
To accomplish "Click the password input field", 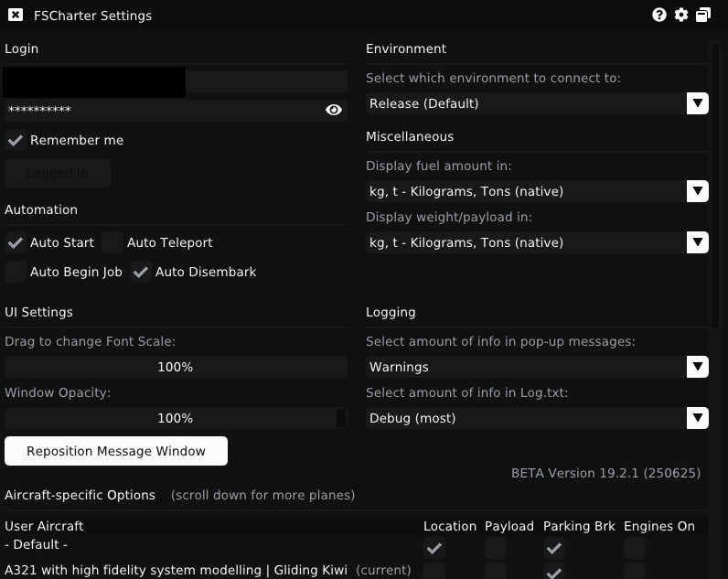I will [x=160, y=110].
